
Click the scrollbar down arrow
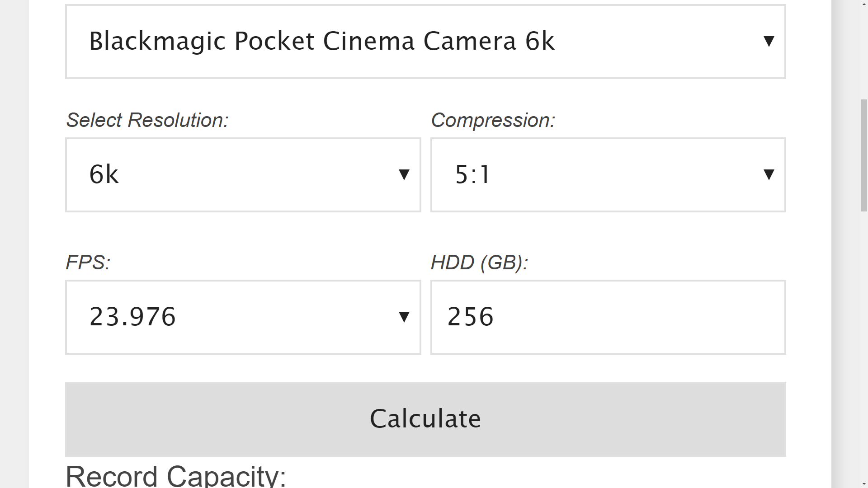coord(864,484)
